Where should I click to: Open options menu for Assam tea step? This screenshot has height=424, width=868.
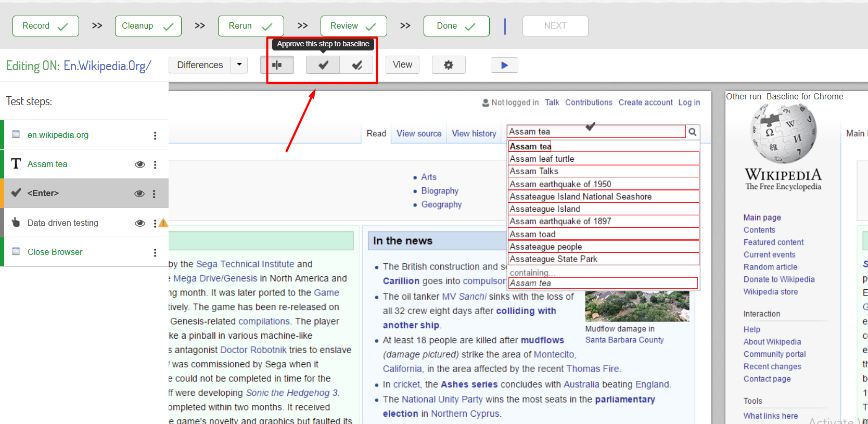155,164
